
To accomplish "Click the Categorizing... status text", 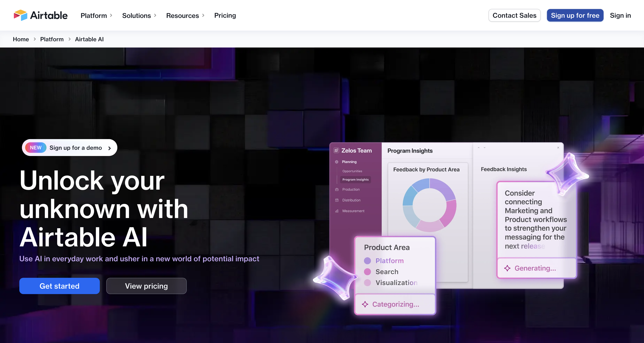I will coord(396,304).
